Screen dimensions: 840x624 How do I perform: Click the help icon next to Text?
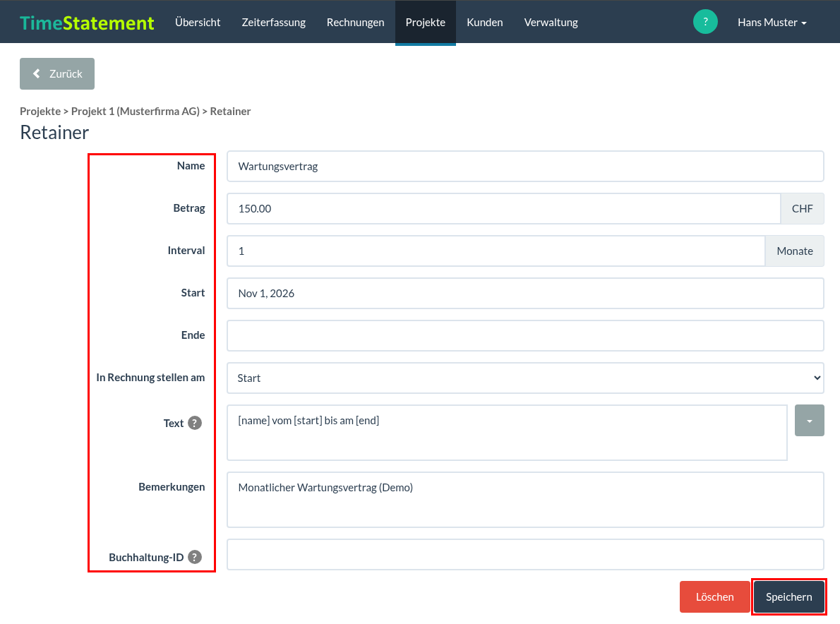point(195,423)
